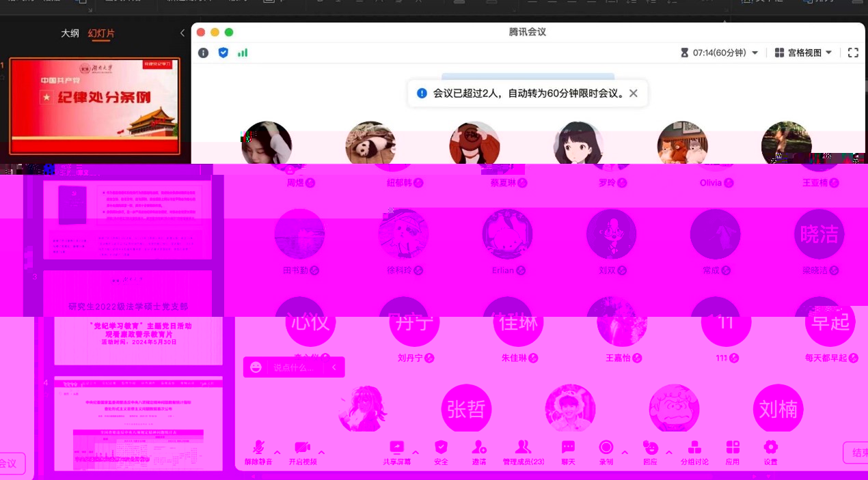Switch to the 幻灯片 slides tab
This screenshot has height=480, width=868.
coord(101,33)
